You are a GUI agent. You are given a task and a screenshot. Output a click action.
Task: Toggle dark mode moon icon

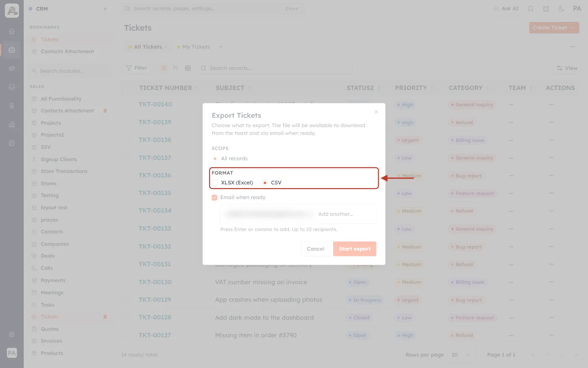tap(561, 9)
